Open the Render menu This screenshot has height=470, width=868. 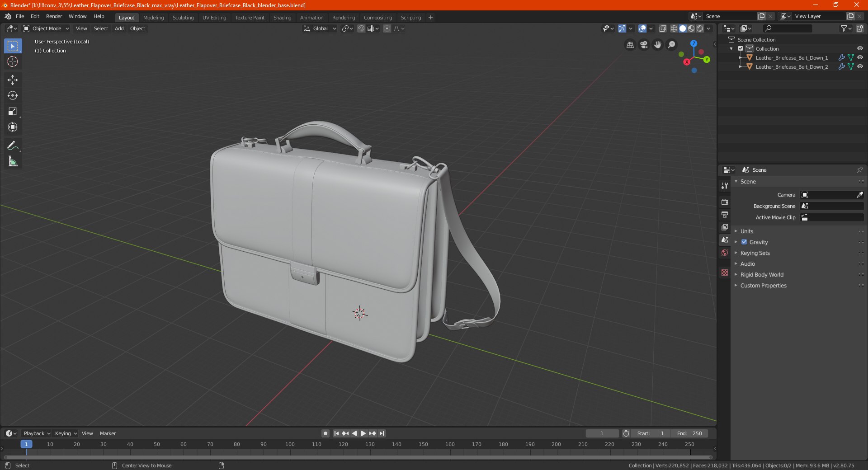pos(54,16)
